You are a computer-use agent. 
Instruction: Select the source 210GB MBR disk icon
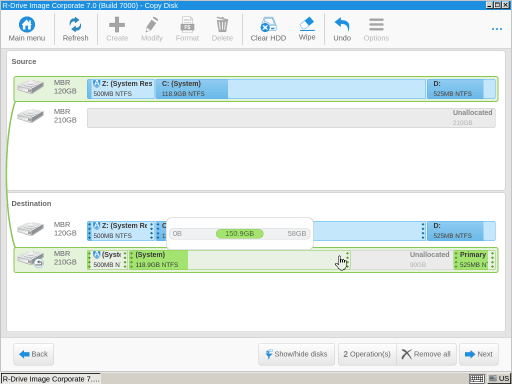tap(31, 116)
